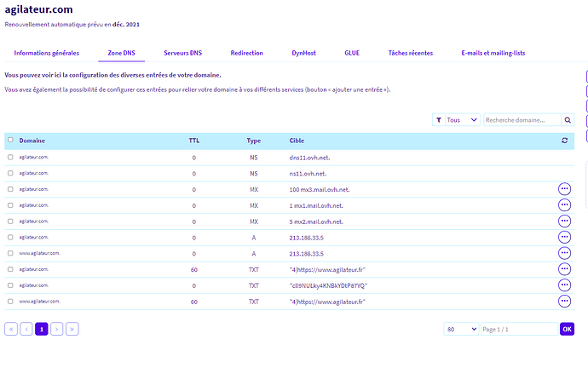Open actions menu for mx1.mail.ovh.net row
Viewport: 588px width, 374px height.
(564, 205)
